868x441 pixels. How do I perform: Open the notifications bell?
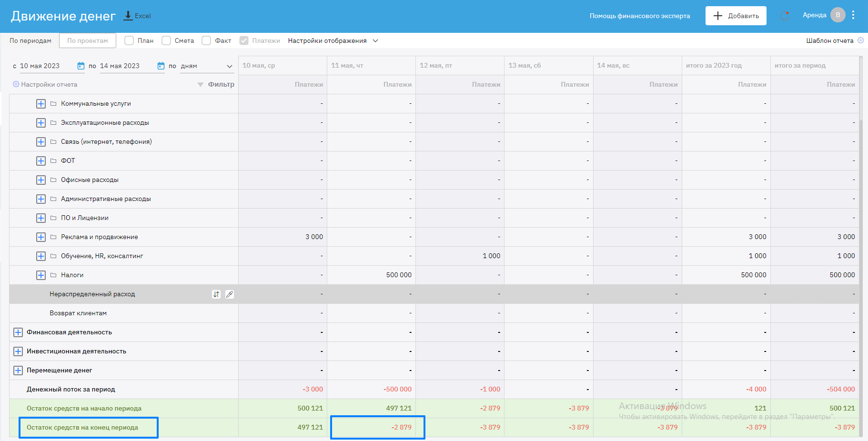click(785, 16)
